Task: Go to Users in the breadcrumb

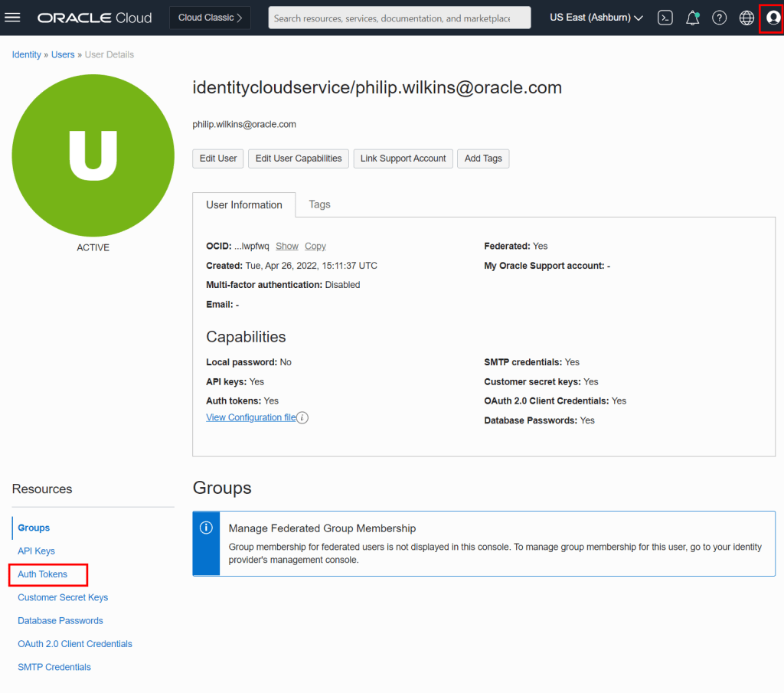Action: tap(63, 55)
